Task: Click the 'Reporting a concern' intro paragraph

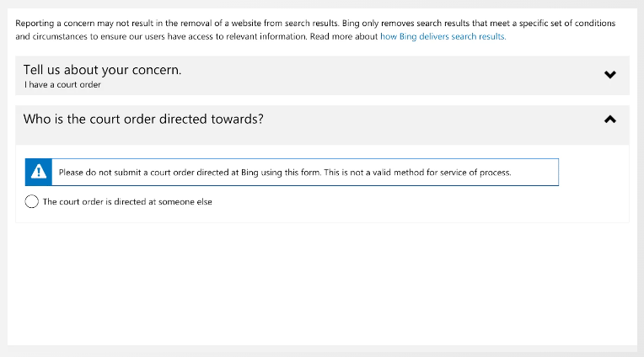Action: point(315,29)
